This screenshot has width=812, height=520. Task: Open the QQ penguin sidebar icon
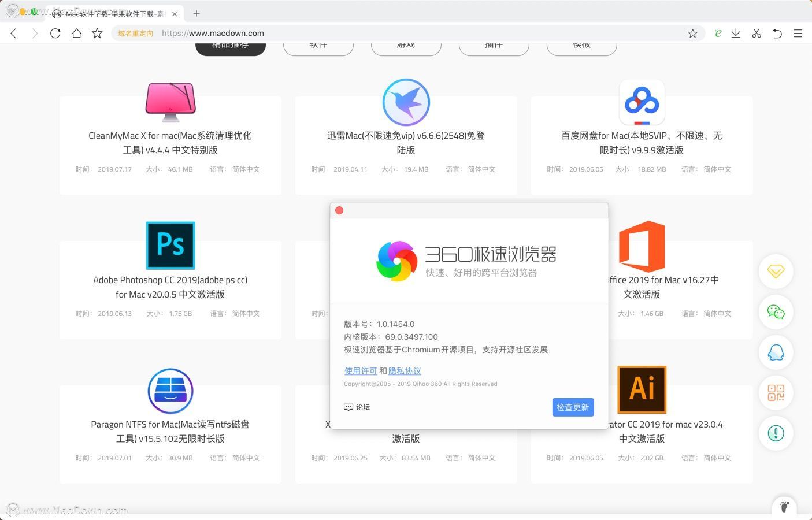(x=776, y=352)
